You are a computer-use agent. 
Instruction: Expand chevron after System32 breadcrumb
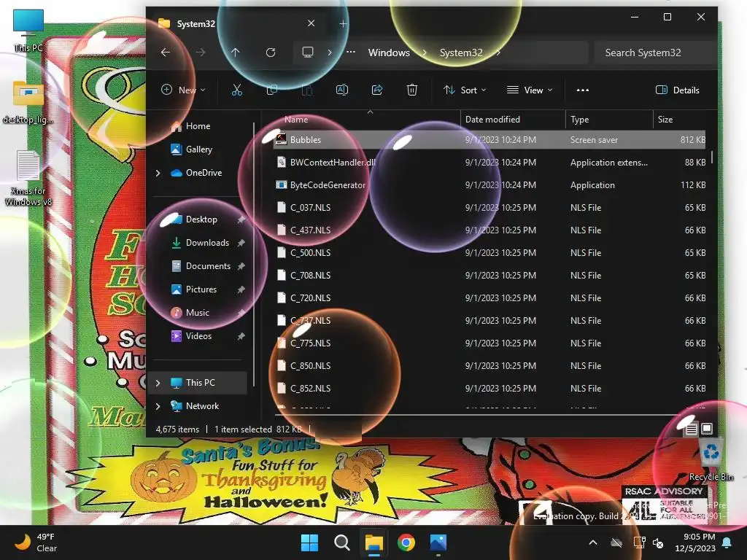(x=498, y=52)
